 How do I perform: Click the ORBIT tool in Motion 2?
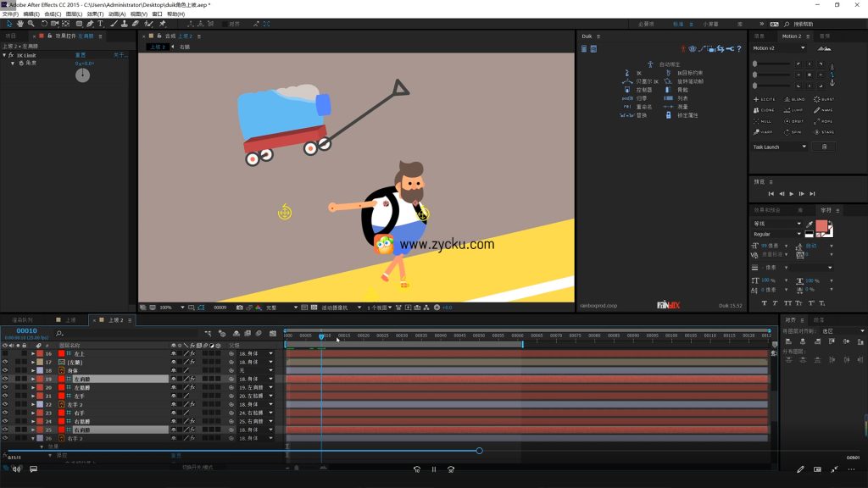[x=793, y=121]
